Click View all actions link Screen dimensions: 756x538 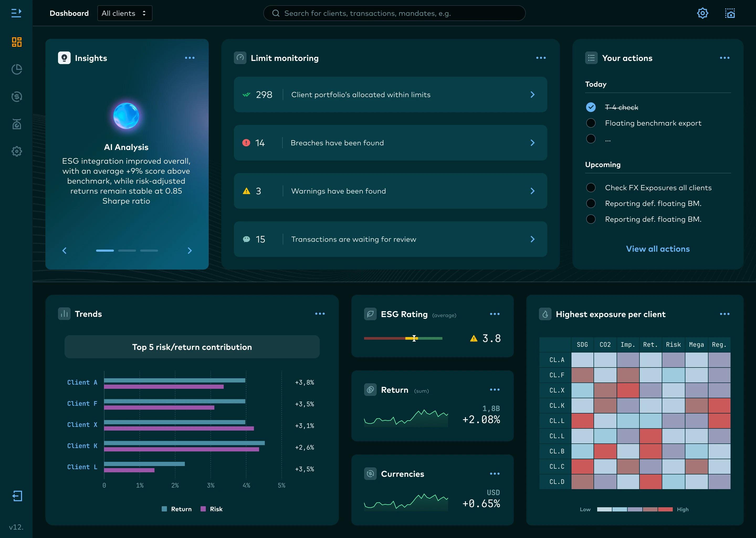click(x=658, y=249)
